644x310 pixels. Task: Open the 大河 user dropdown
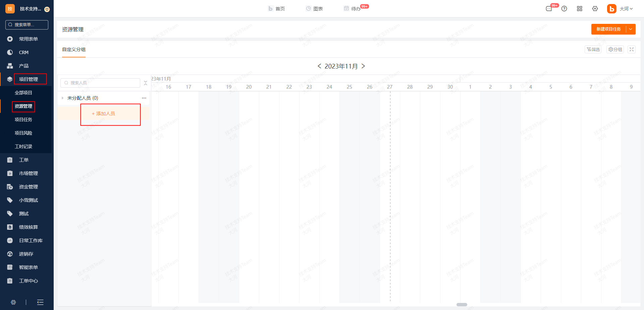coord(626,9)
